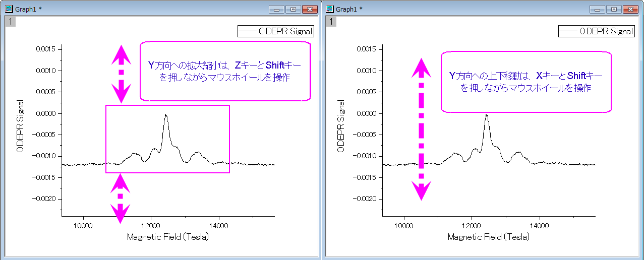644x260 pixels.
Task: Click the 0.0000 Y tick label in left graph
Action: (46, 113)
